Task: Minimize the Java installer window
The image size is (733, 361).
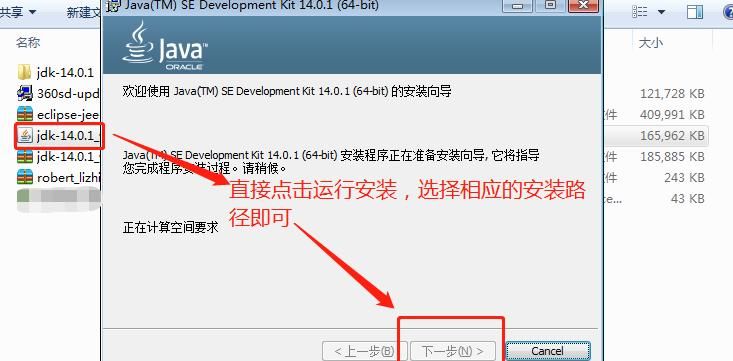Action: tap(517, 5)
